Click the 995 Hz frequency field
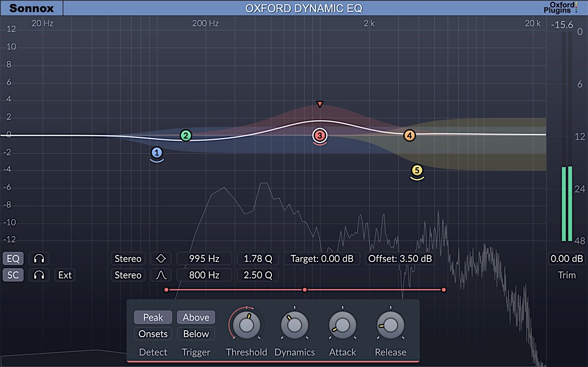The width and height of the screenshot is (588, 367). pyautogui.click(x=204, y=259)
